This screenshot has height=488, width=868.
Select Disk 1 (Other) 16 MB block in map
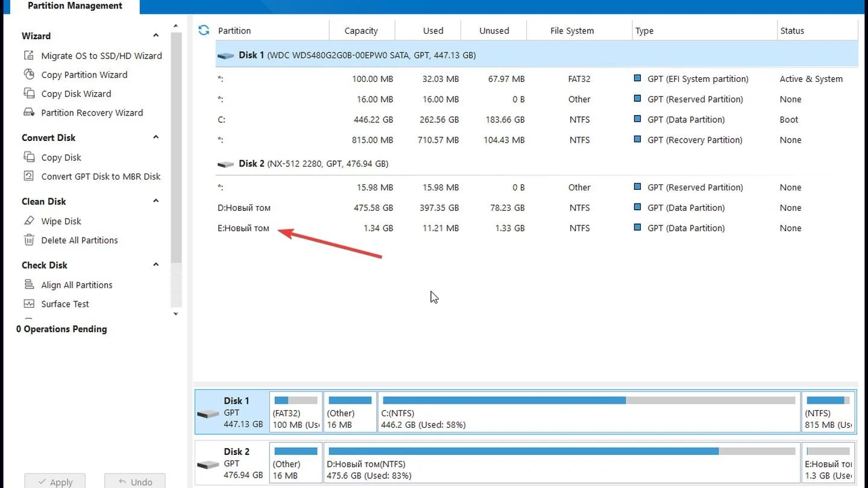click(x=350, y=411)
